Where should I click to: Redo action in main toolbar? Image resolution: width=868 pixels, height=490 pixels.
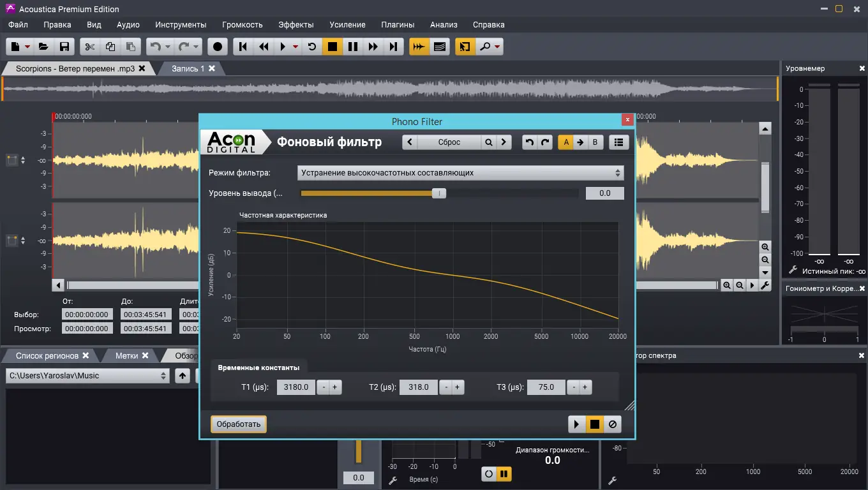click(x=183, y=47)
